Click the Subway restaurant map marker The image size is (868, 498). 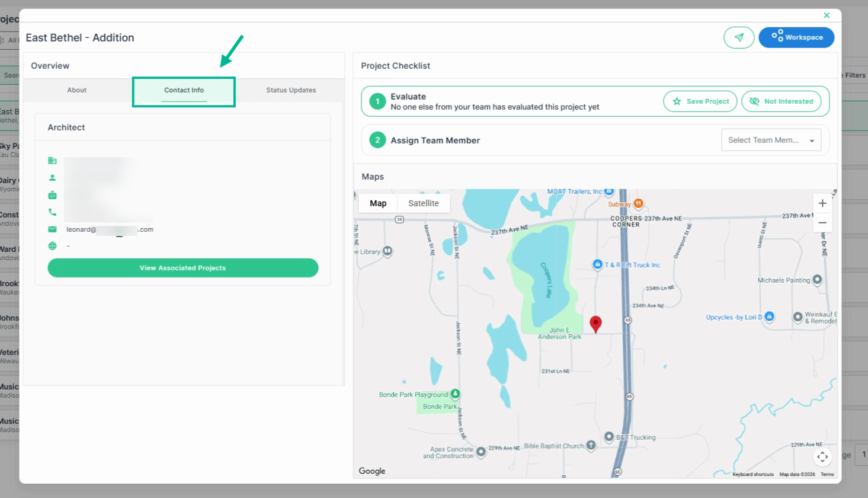pos(638,203)
